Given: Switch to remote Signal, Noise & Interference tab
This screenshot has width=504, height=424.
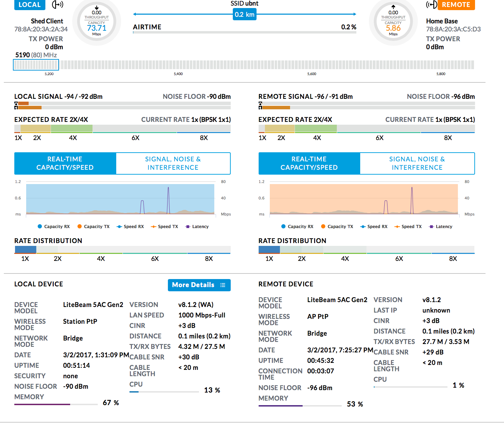Looking at the screenshot, I should click(x=417, y=163).
